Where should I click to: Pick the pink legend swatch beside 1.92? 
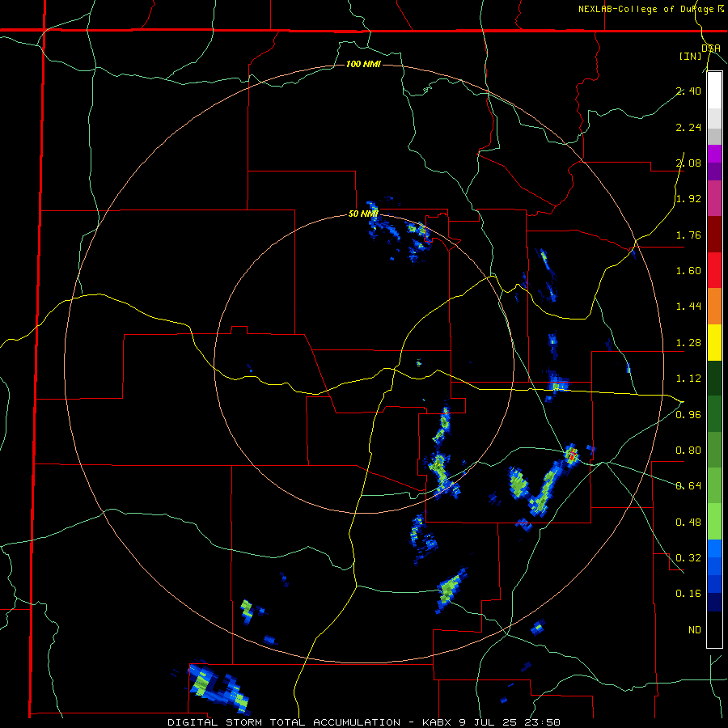pos(714,198)
